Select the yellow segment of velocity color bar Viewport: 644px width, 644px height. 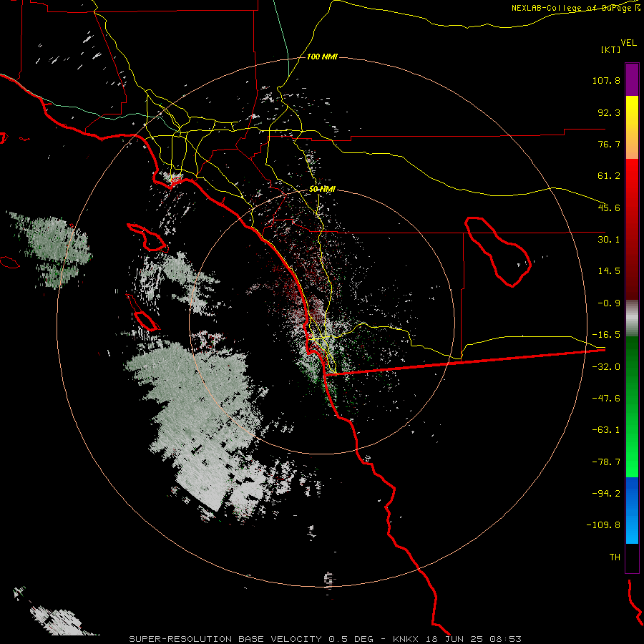[632, 127]
